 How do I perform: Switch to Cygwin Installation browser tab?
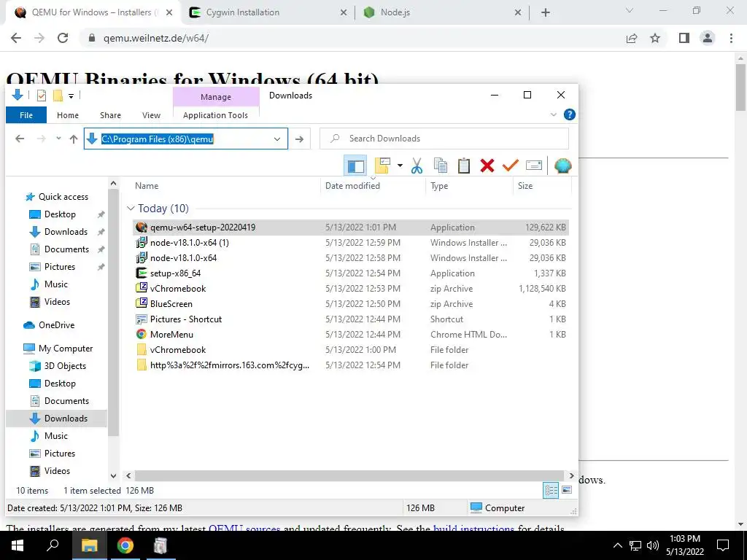point(268,12)
